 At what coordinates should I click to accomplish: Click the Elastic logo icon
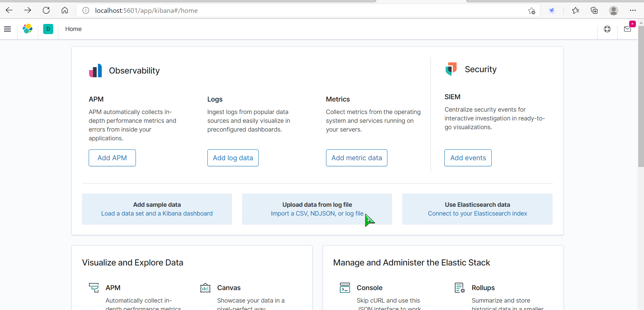point(28,29)
